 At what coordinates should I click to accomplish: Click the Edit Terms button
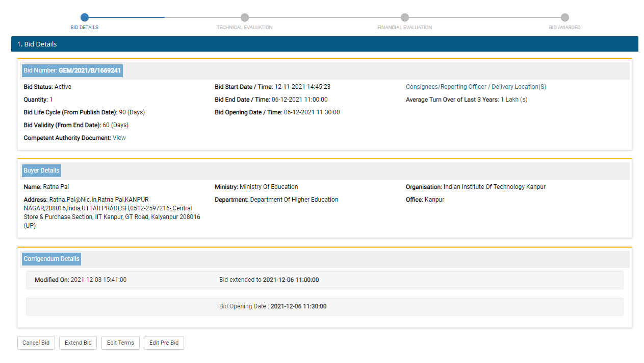pos(120,343)
